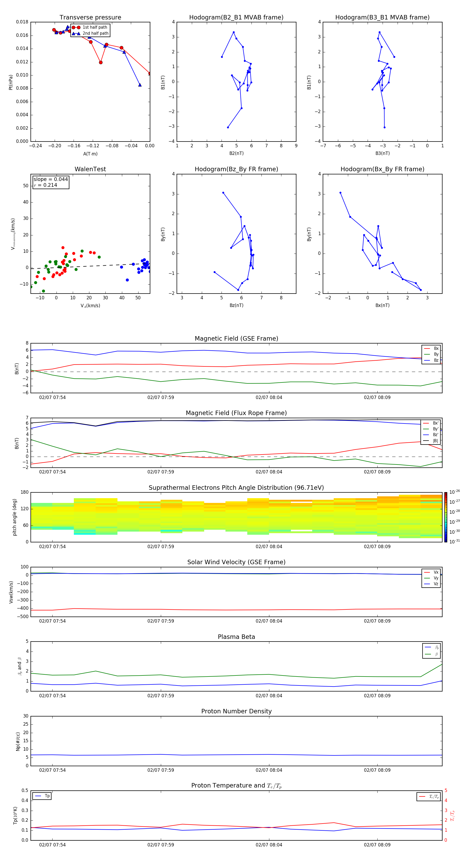Click the red 'Te/Tp' right axis label
The width and height of the screenshot is (473, 868).
[x=452, y=815]
